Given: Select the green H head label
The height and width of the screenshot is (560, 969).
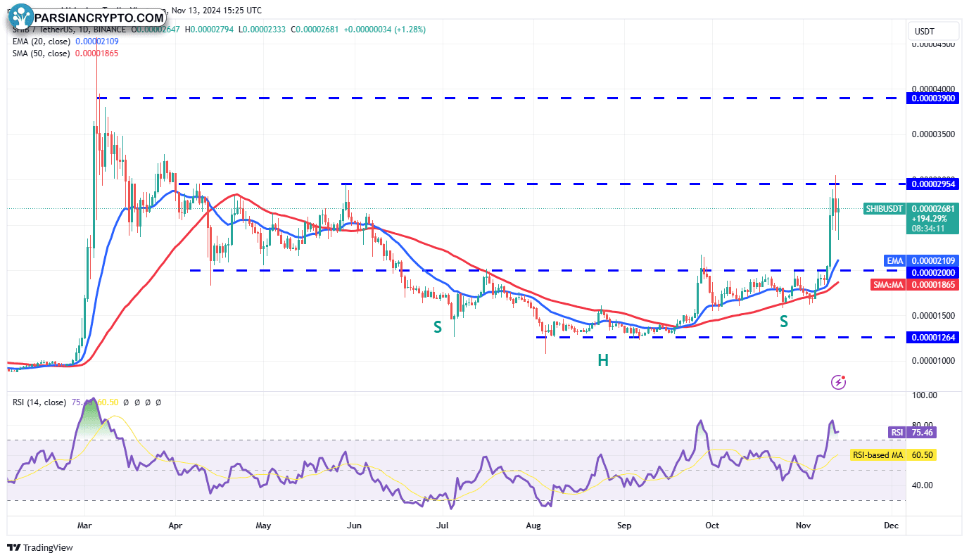Looking at the screenshot, I should (x=603, y=361).
